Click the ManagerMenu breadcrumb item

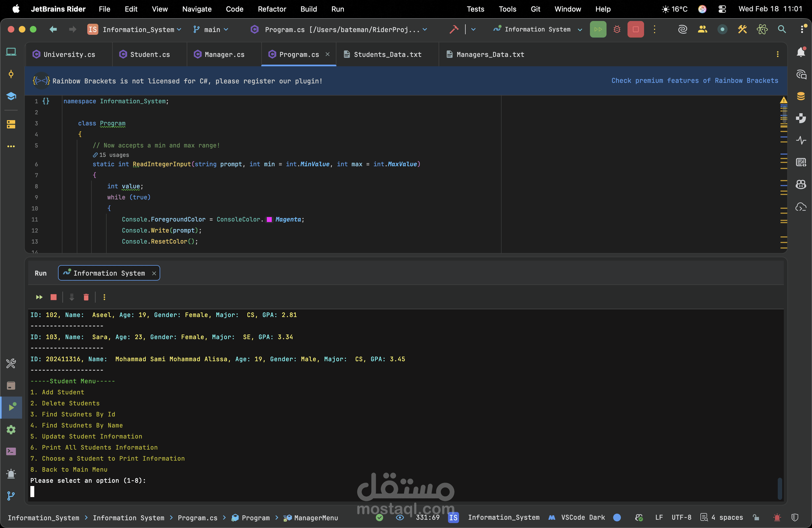(x=316, y=518)
